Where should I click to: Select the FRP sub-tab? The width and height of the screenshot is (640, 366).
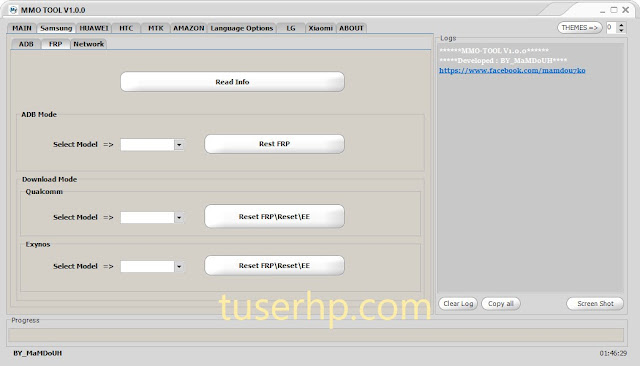56,44
